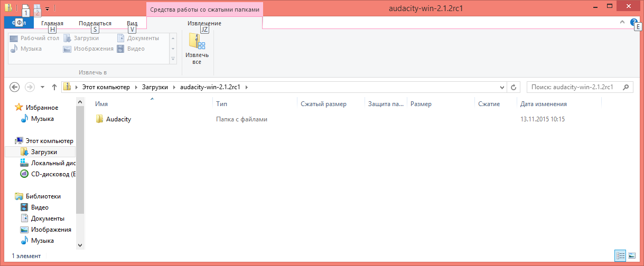Open Библиотеки in navigation pane
Screen dimensions: 644x266
[38, 196]
